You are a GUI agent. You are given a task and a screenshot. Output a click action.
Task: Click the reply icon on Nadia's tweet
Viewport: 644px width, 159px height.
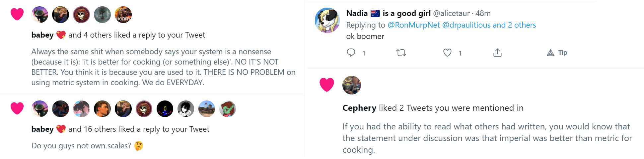(x=351, y=53)
